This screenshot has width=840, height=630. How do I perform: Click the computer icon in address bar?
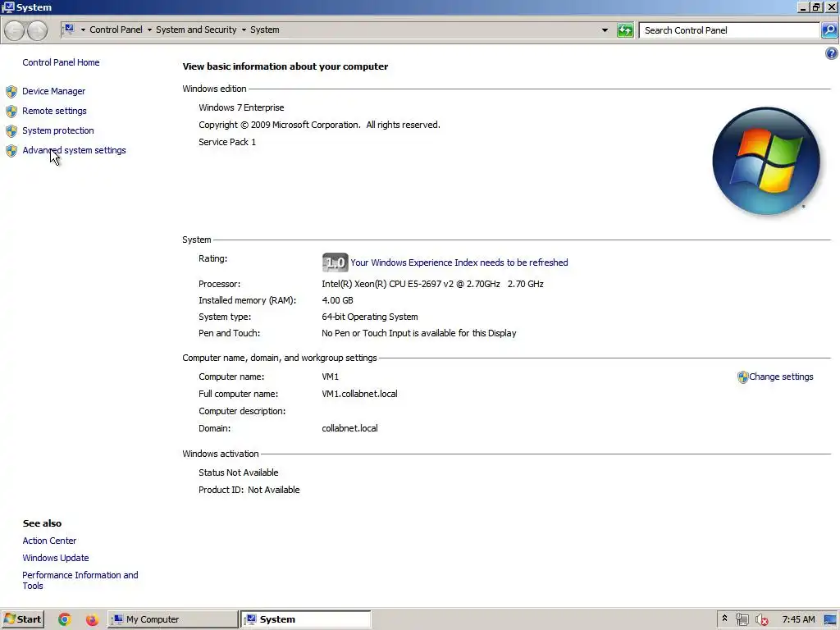69,30
